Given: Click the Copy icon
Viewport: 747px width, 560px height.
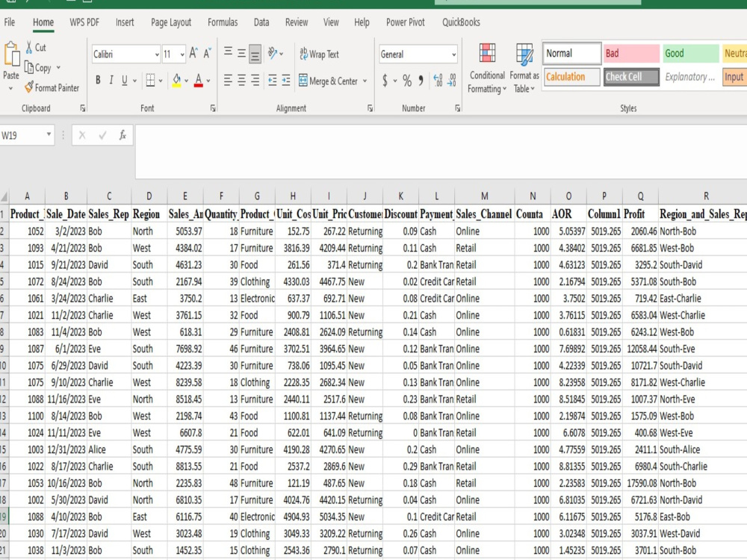Looking at the screenshot, I should tap(29, 68).
